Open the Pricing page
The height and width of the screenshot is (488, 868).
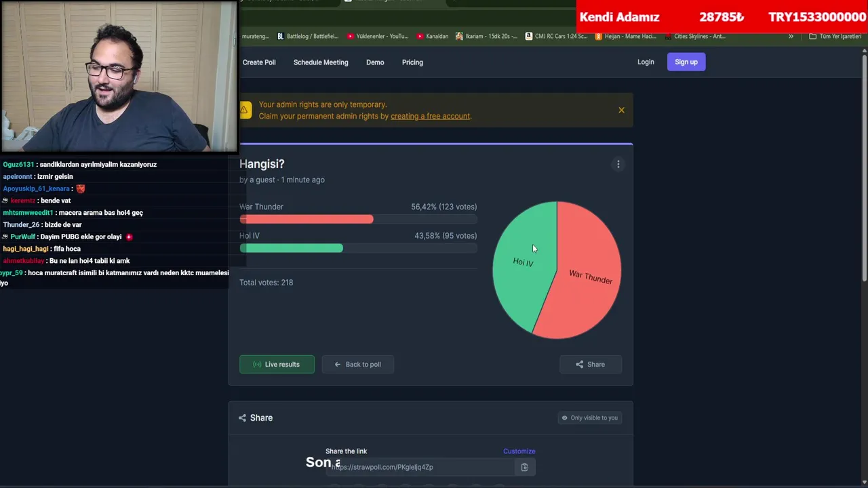412,62
